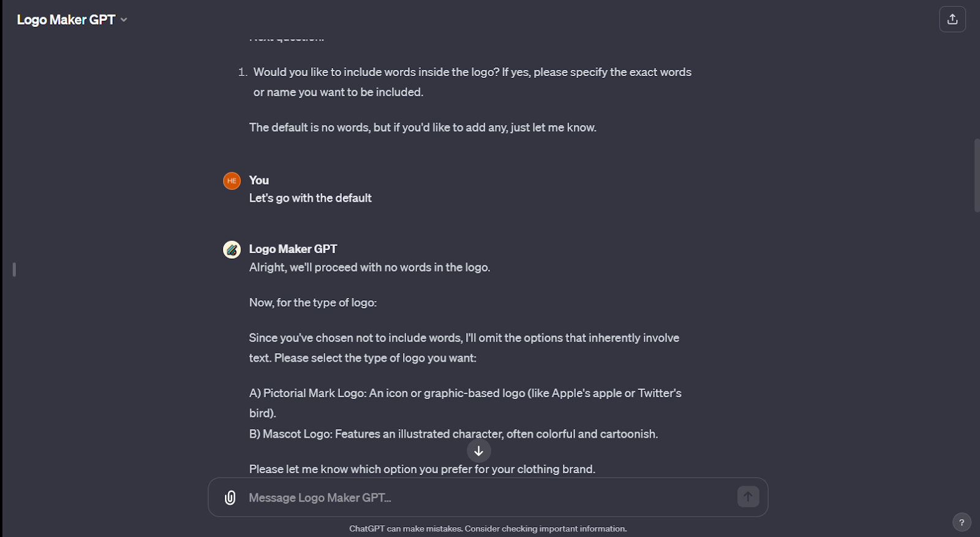
Task: Click the "You" sender name
Action: point(259,180)
